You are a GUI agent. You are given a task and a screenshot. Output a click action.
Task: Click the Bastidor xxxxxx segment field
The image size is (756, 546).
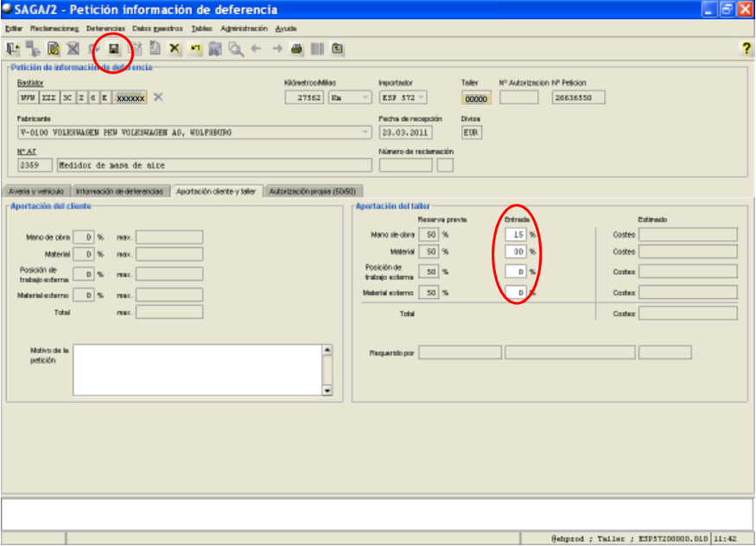[x=130, y=98]
